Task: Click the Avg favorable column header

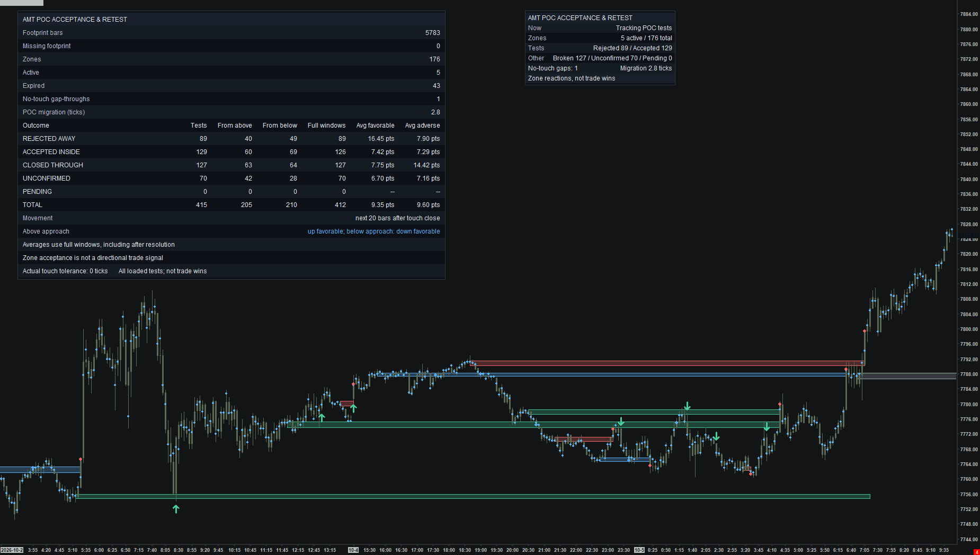Action: (375, 126)
